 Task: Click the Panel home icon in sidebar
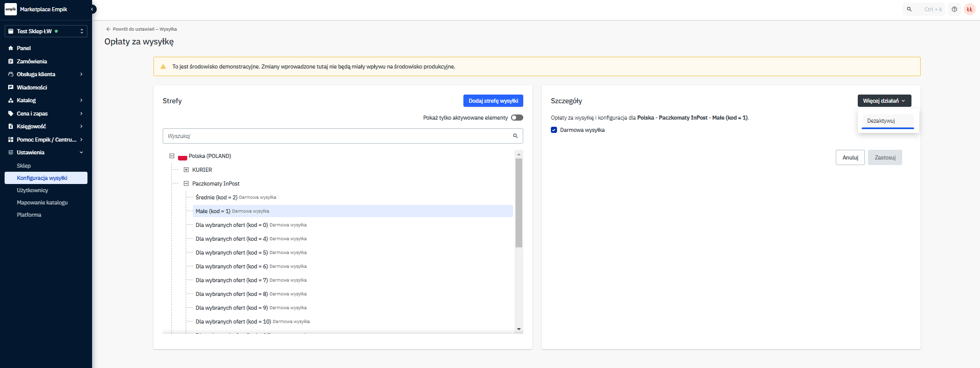click(x=11, y=48)
